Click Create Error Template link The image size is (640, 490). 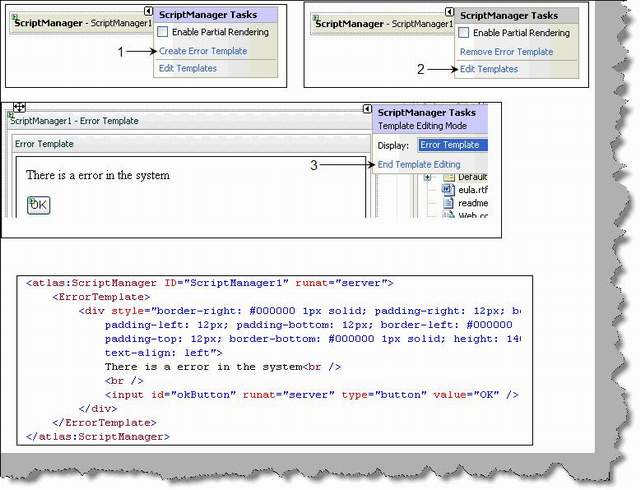pyautogui.click(x=203, y=51)
